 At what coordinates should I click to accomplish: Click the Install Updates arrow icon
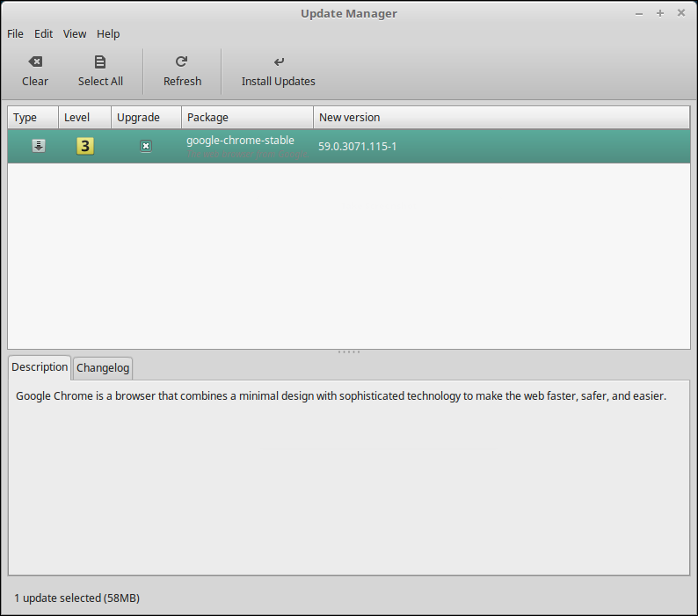(279, 62)
